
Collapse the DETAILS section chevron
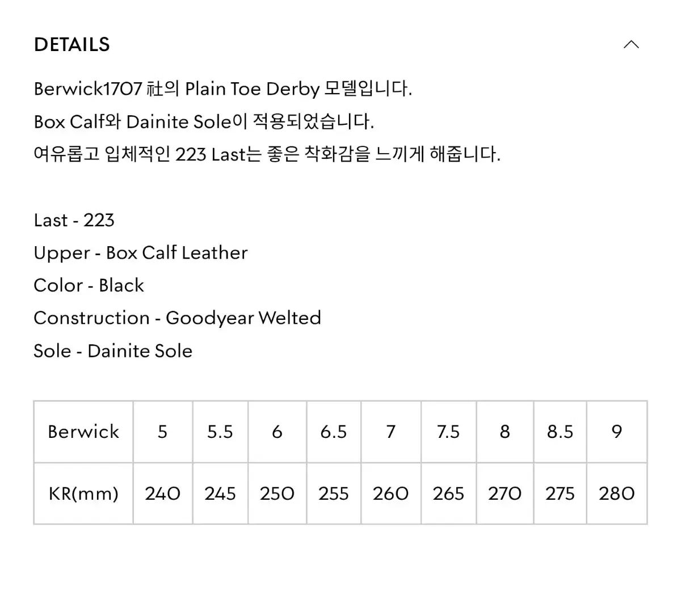(x=631, y=45)
